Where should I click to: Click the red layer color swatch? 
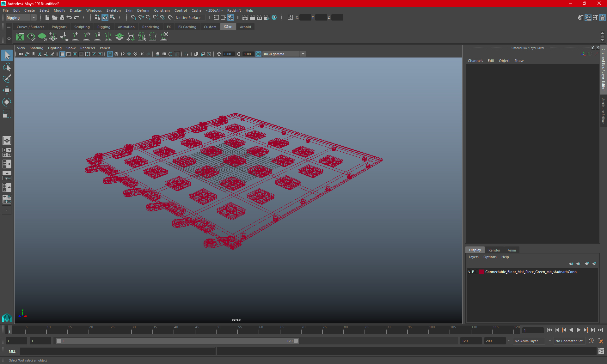point(481,272)
